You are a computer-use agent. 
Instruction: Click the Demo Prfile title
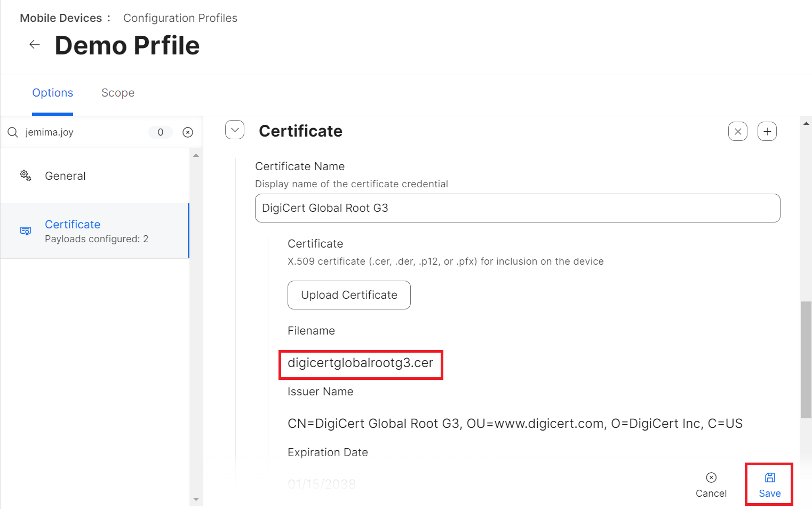[x=127, y=45]
